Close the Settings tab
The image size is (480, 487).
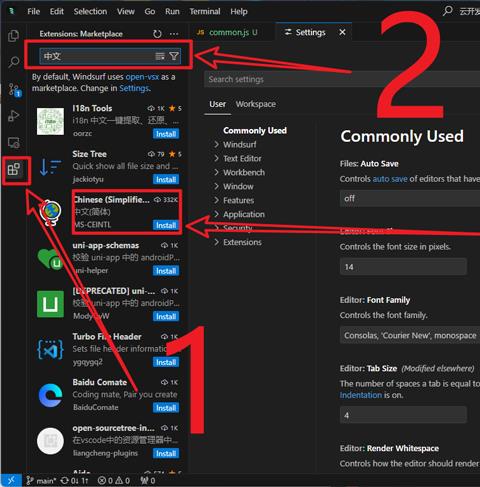pos(342,32)
